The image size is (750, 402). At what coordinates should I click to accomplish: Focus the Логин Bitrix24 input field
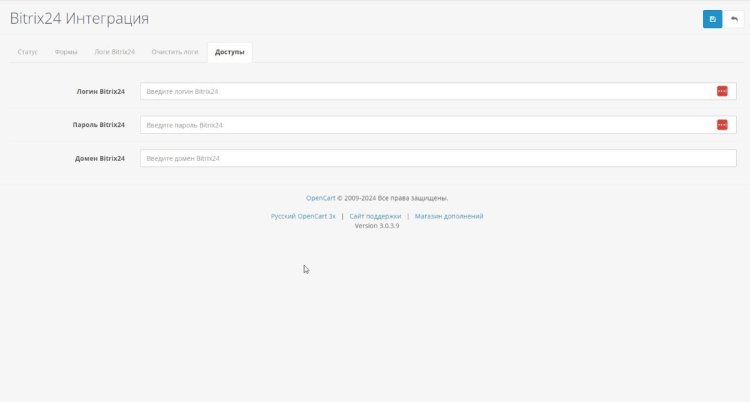425,91
